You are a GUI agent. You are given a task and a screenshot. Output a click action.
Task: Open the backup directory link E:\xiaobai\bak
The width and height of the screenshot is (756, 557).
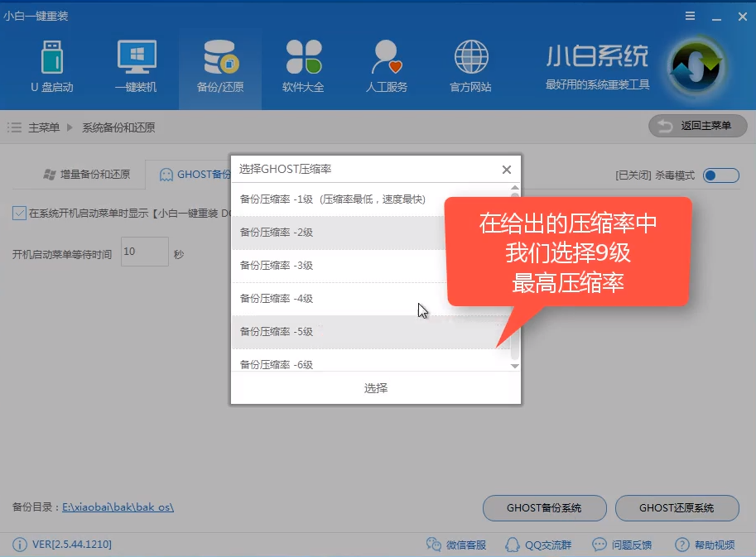point(116,508)
